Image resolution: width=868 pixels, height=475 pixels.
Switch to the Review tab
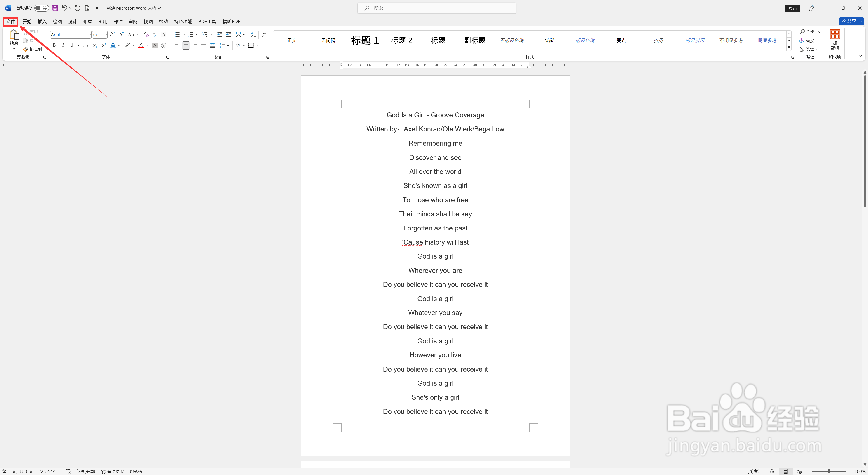click(133, 21)
